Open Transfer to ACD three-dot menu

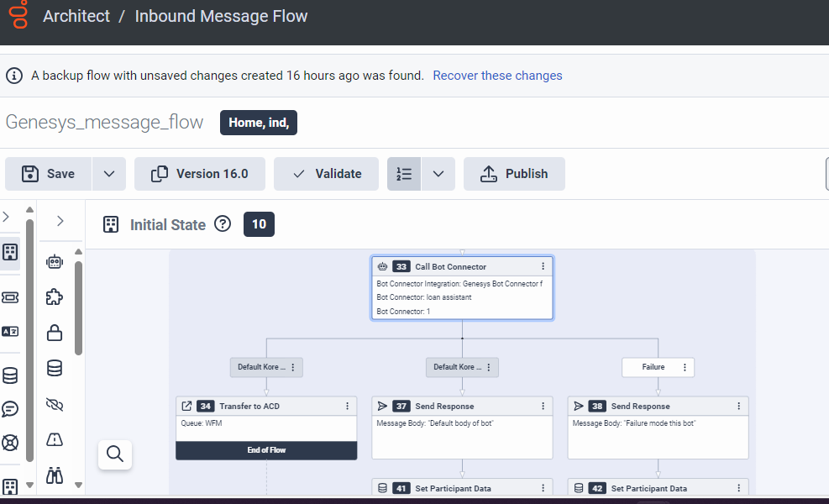coord(348,407)
